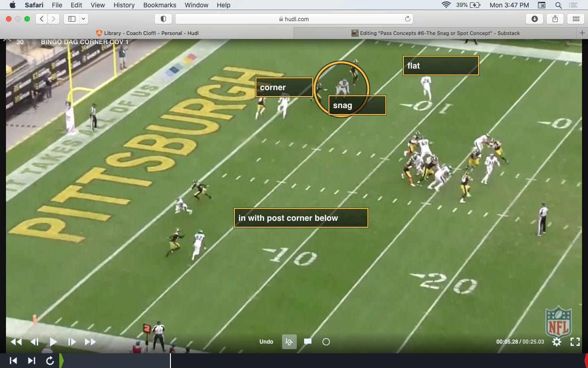
Task: Play the video clip
Action: coord(53,342)
